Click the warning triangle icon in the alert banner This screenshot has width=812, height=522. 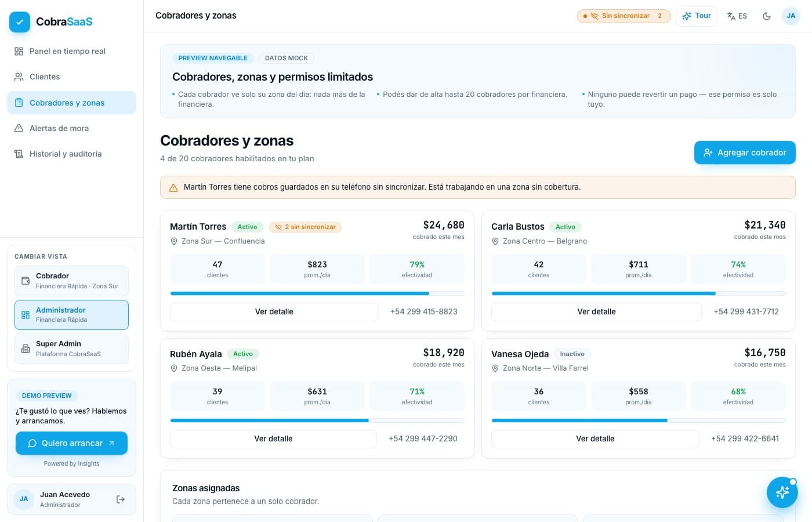pyautogui.click(x=173, y=187)
